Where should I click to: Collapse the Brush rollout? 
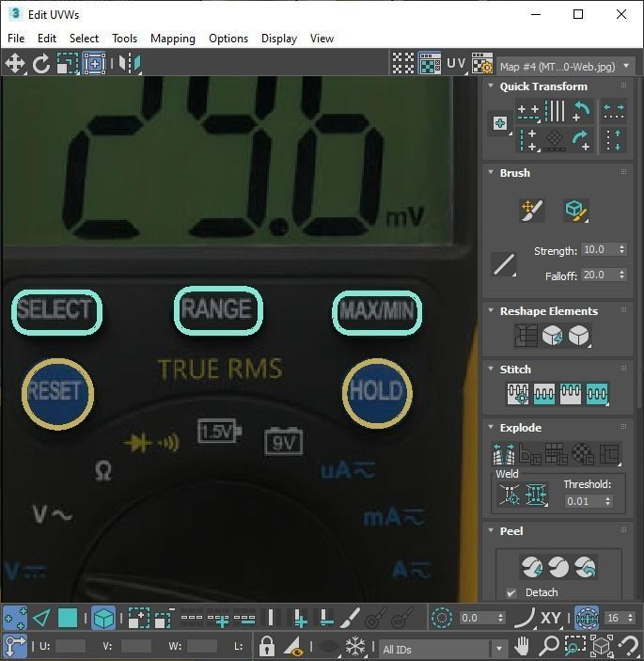click(x=491, y=172)
